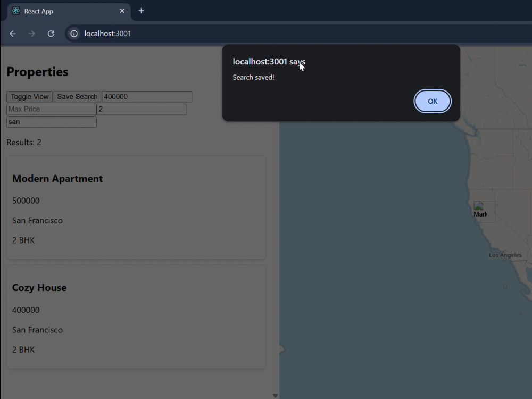Click San Francisco under Cozy House
Image resolution: width=532 pixels, height=399 pixels.
point(37,330)
